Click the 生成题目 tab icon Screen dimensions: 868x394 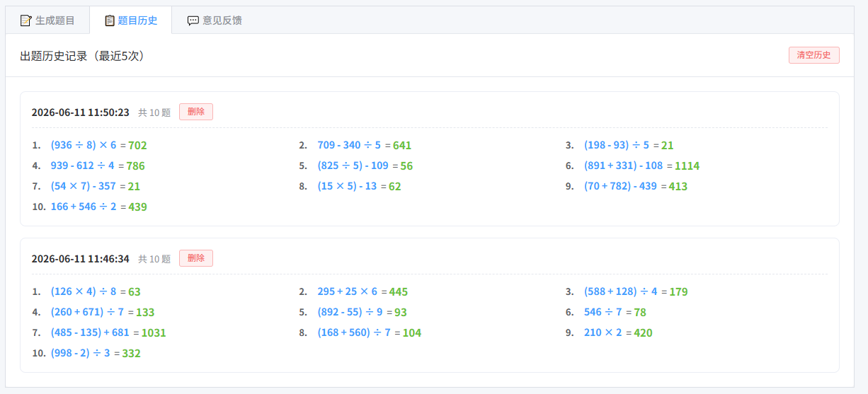[25, 21]
